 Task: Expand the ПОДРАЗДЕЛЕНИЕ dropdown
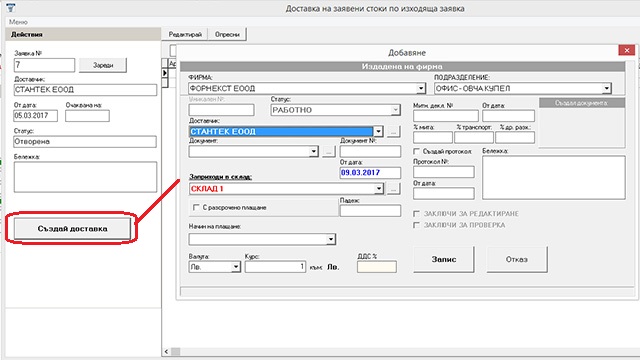(607, 88)
